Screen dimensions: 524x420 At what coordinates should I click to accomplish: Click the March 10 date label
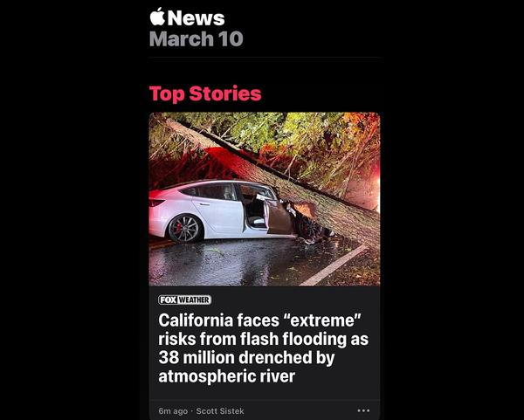[196, 38]
